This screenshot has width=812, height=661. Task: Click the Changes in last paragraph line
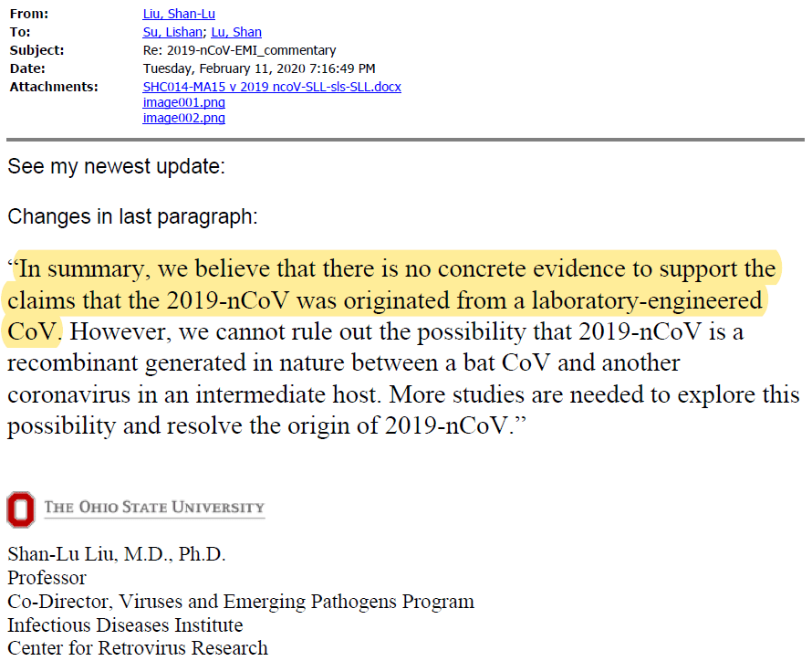point(132,216)
